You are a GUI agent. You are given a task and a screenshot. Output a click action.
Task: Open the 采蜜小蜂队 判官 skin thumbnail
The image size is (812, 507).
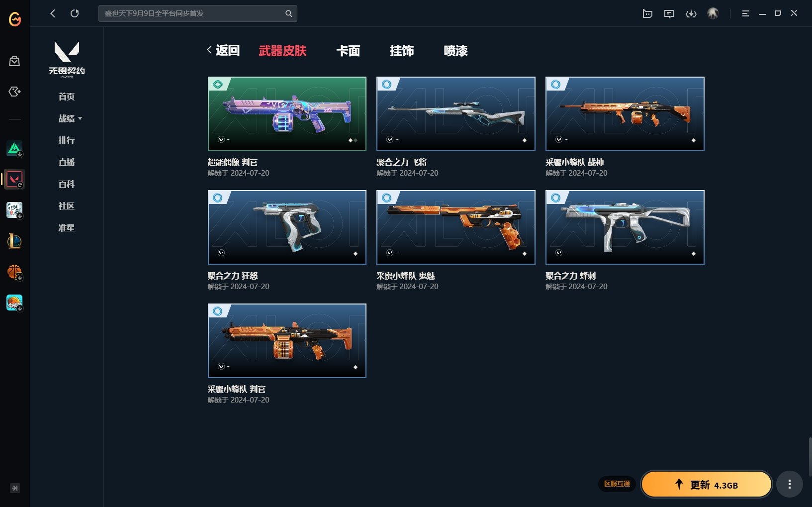pyautogui.click(x=287, y=341)
